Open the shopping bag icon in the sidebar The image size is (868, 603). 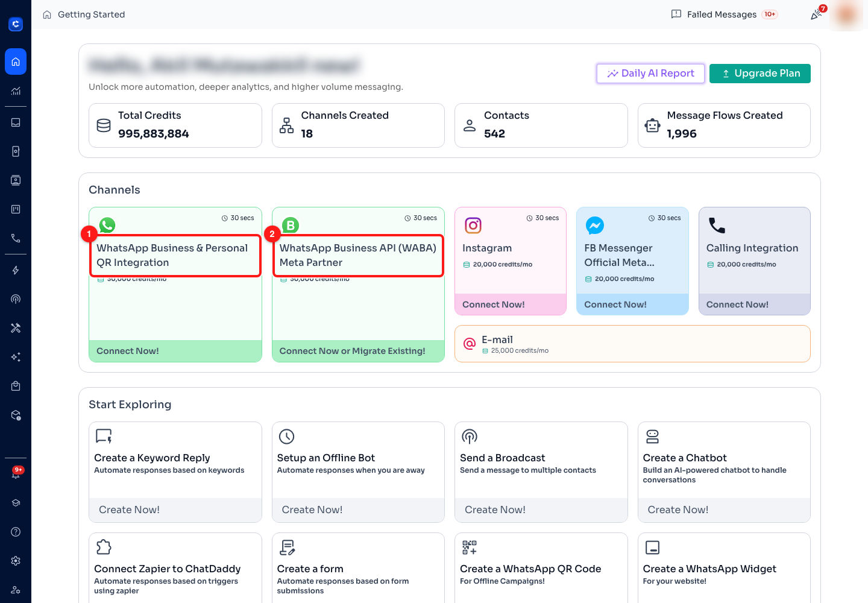16,386
